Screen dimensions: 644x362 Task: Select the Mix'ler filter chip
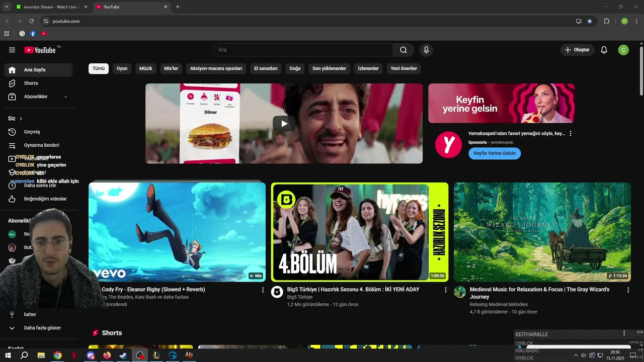tap(171, 68)
